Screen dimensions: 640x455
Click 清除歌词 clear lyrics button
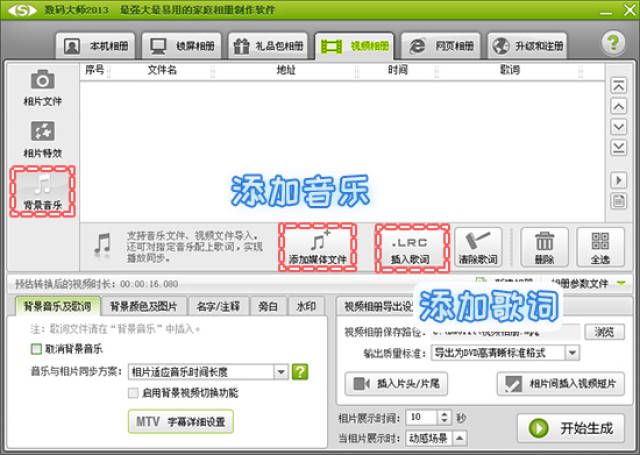[x=478, y=247]
